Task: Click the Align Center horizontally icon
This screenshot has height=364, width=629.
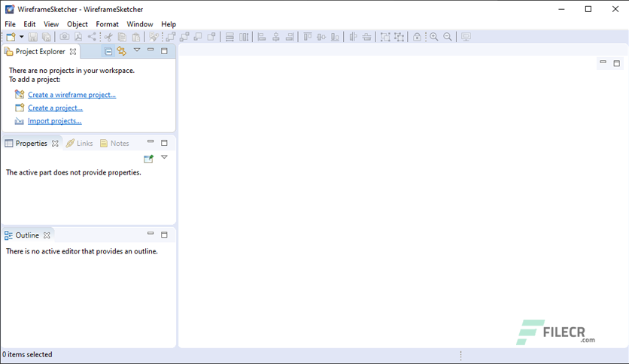Action: (x=275, y=37)
